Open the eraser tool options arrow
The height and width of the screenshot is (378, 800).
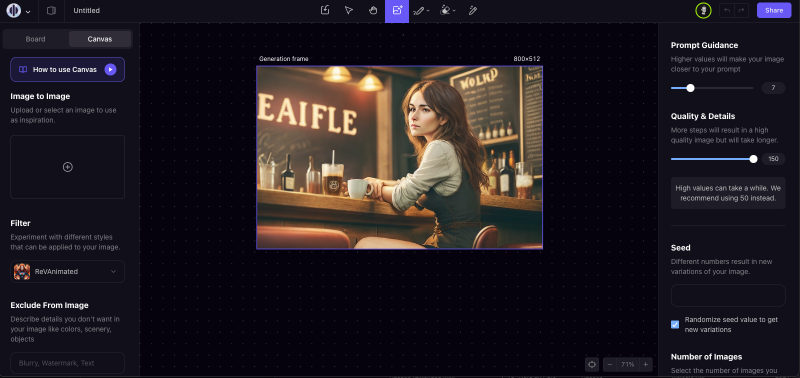click(x=454, y=11)
